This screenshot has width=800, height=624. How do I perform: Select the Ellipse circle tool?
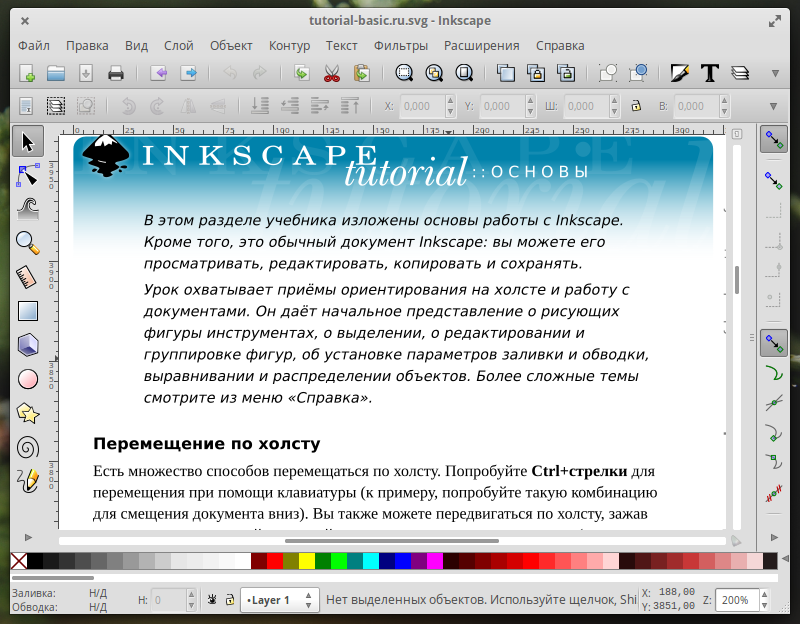(28, 379)
